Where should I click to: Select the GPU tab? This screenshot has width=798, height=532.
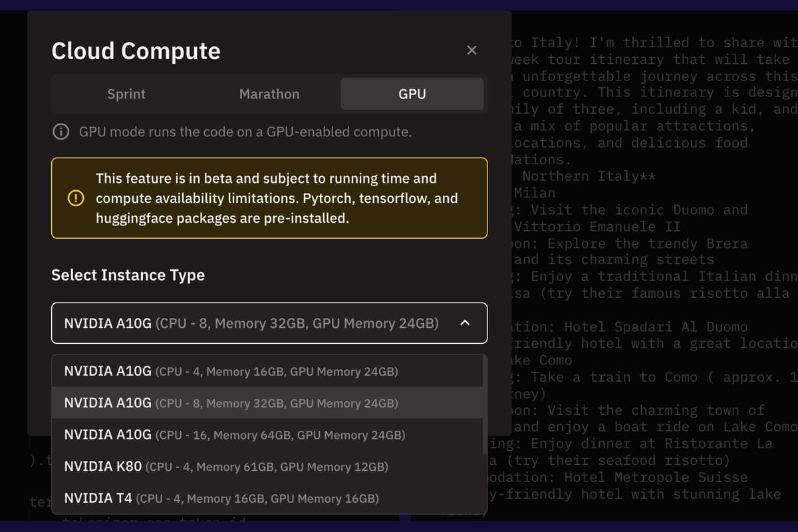(x=412, y=94)
